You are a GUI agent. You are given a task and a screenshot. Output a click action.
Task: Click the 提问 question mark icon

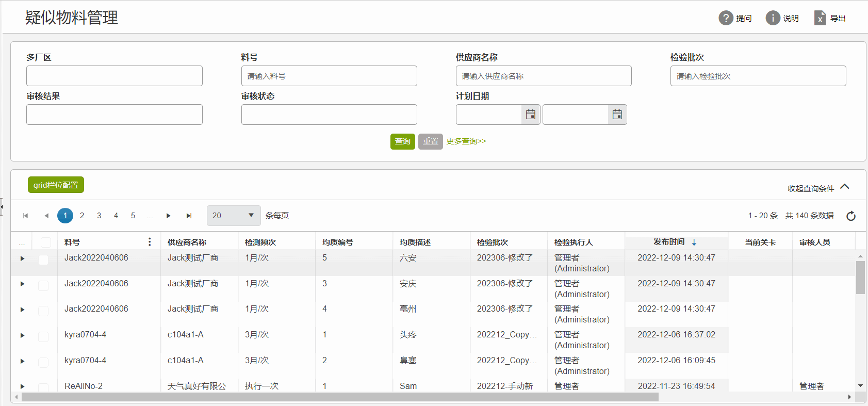click(x=726, y=18)
